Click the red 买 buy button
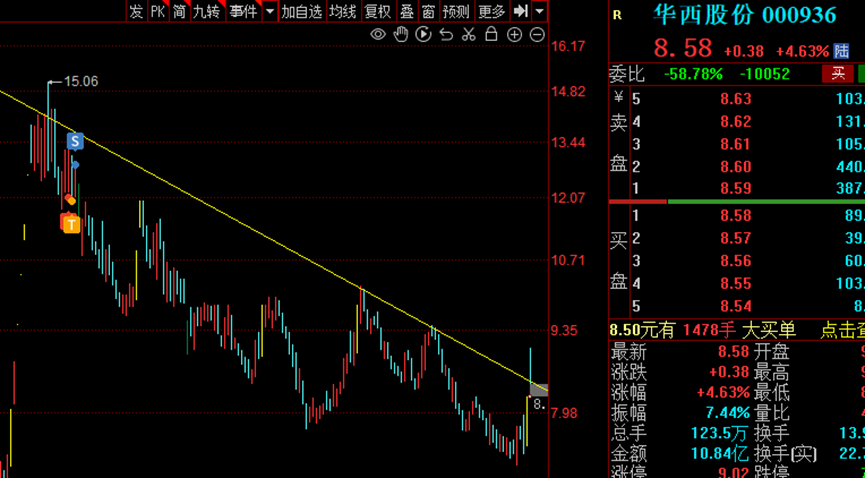This screenshot has height=478, width=865. pos(838,73)
